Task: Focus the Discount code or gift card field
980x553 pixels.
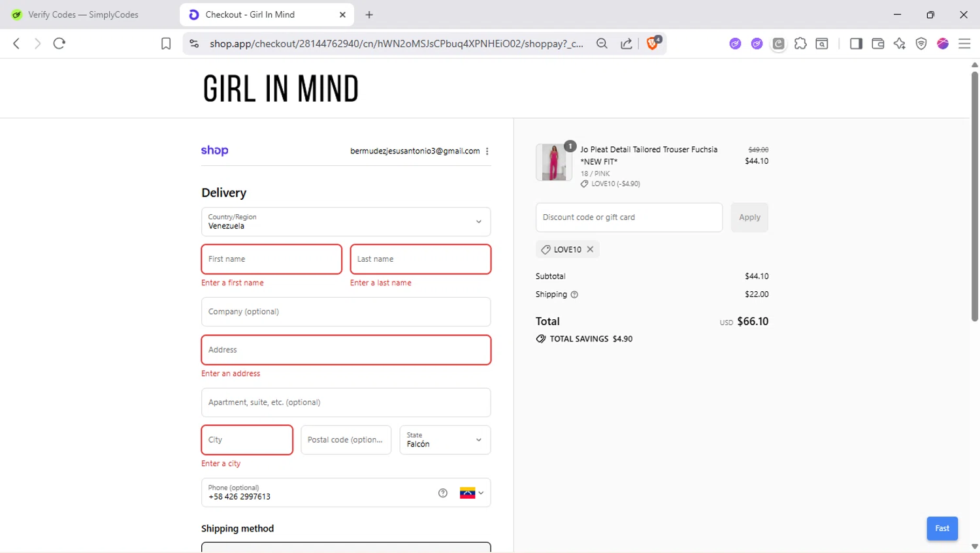Action: 629,217
